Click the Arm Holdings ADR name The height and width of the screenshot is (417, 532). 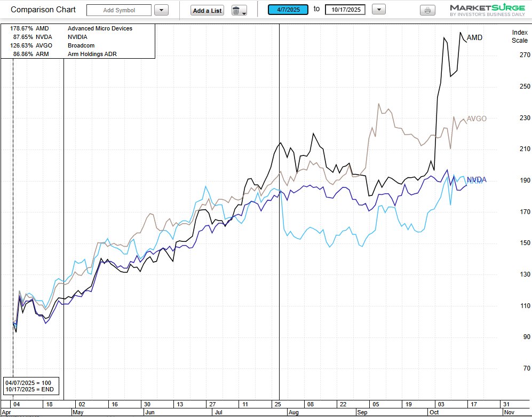(92, 54)
